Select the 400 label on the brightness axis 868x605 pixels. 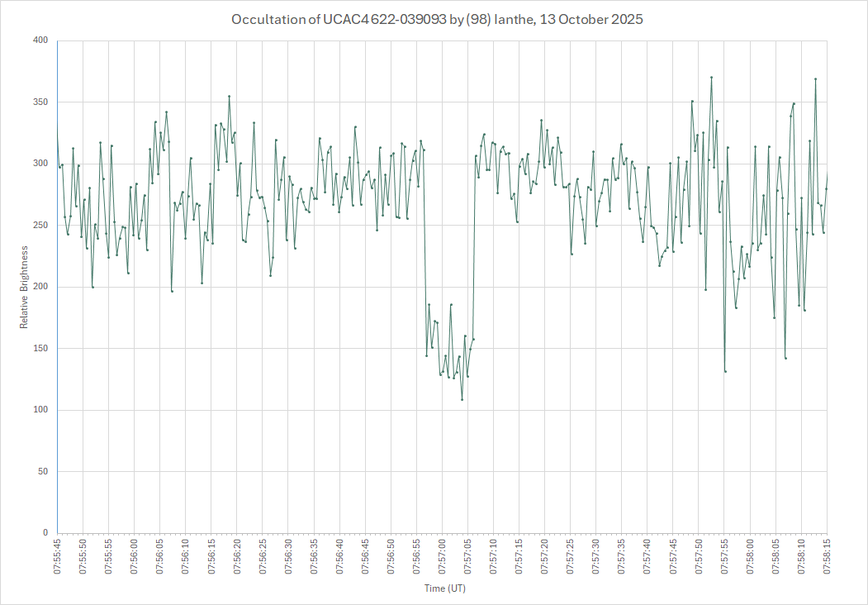(x=40, y=40)
